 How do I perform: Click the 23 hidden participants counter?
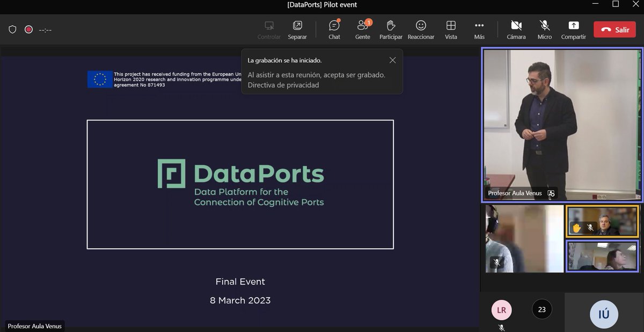(x=541, y=309)
